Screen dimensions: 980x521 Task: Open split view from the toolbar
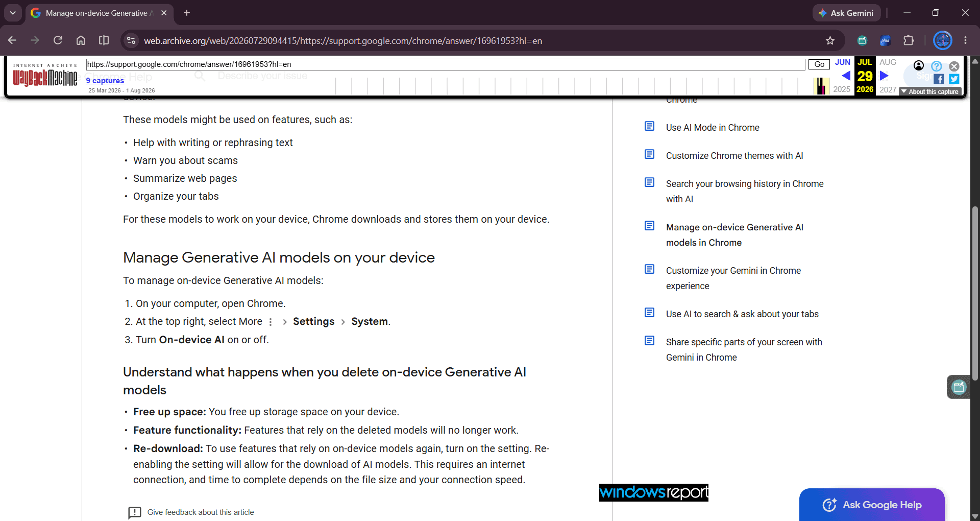pos(104,40)
